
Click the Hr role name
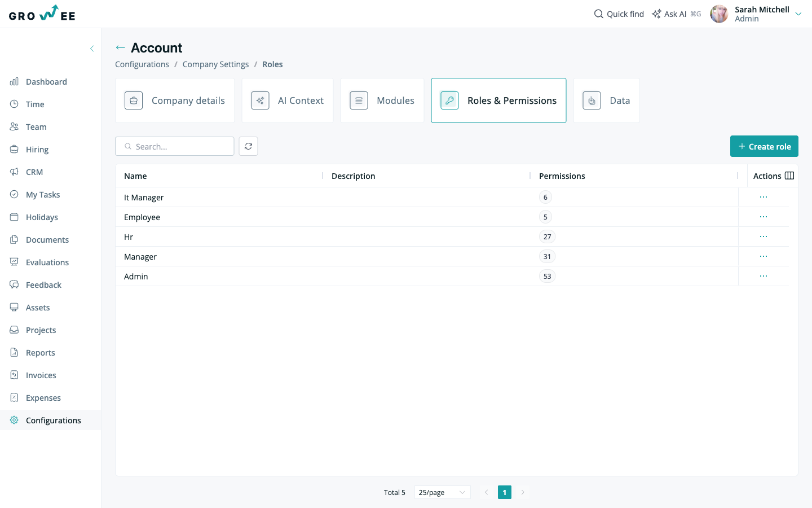click(129, 237)
